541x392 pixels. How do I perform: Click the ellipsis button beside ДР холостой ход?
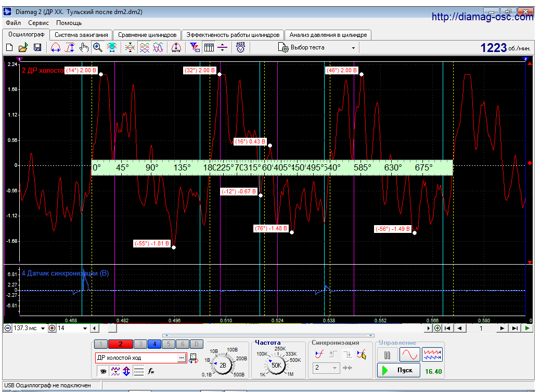tap(182, 358)
